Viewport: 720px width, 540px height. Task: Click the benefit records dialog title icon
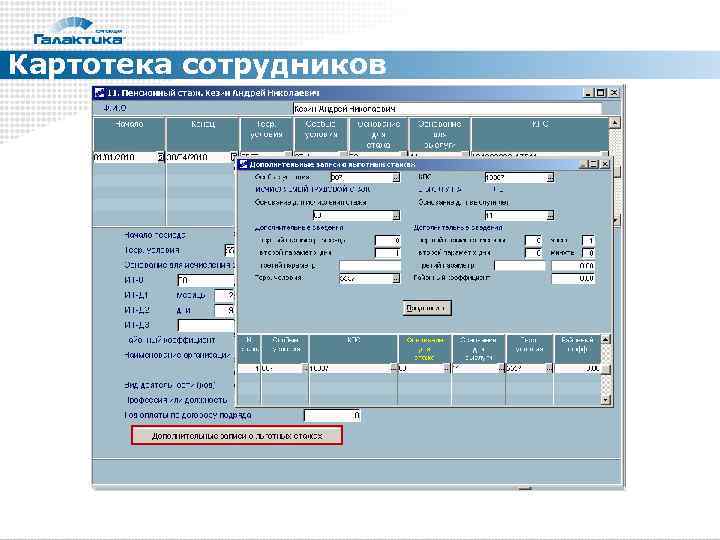(x=243, y=164)
